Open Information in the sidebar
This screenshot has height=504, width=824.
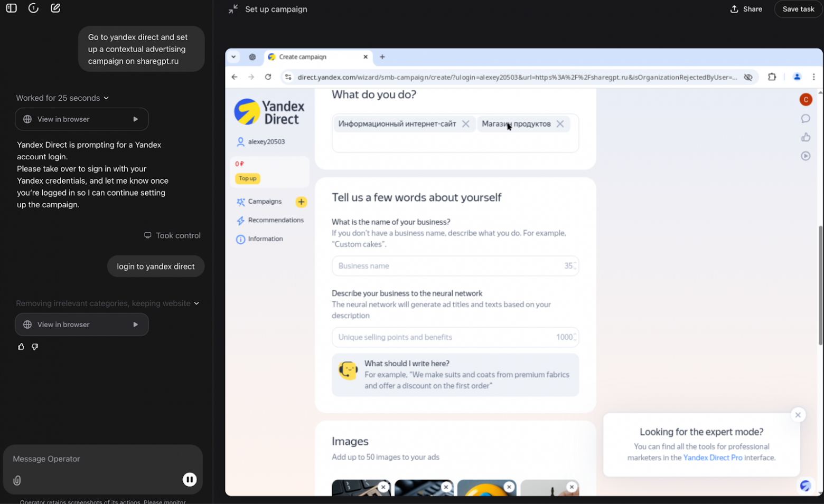pyautogui.click(x=260, y=239)
